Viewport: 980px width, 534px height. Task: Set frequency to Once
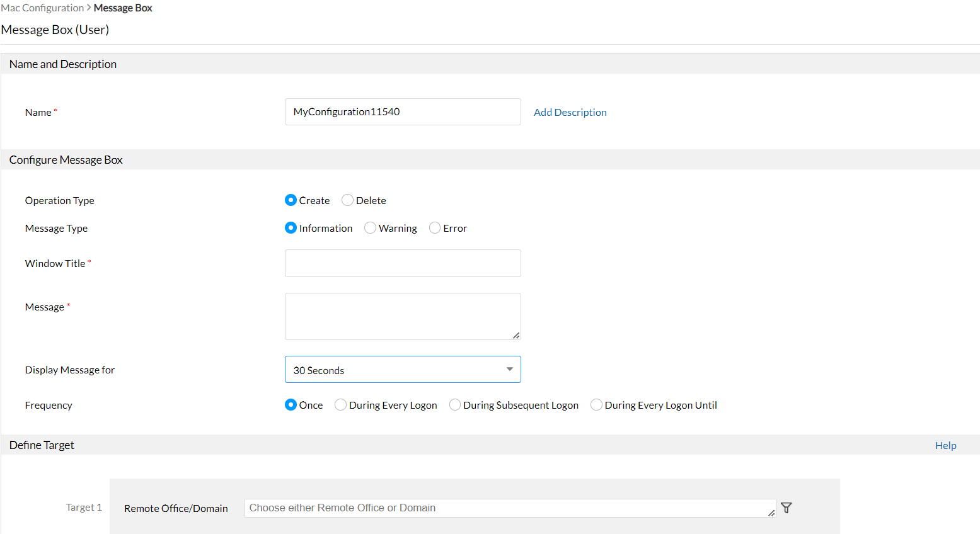tap(291, 405)
